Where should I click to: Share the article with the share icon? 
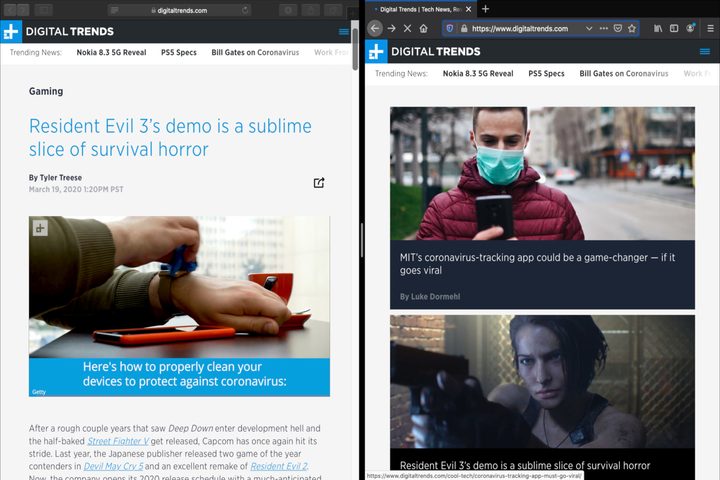pyautogui.click(x=319, y=183)
